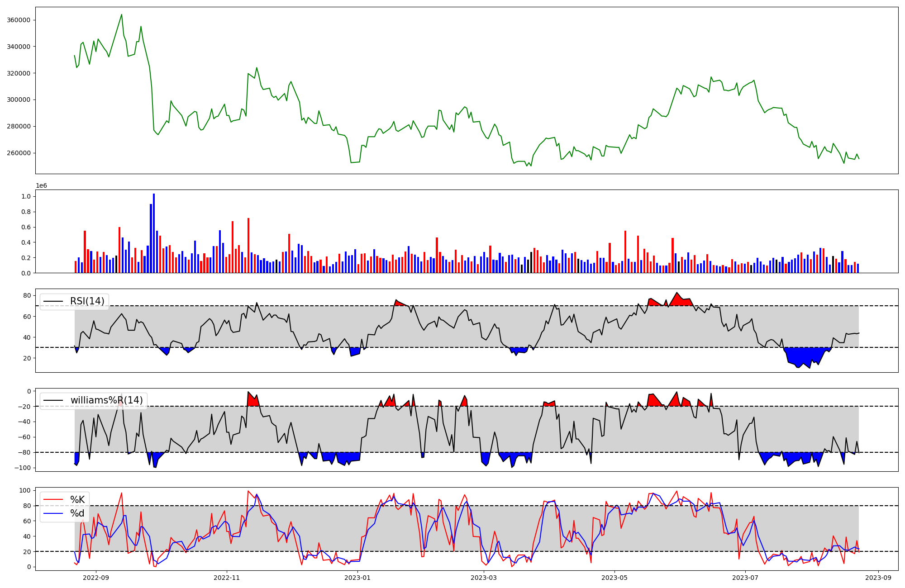
Task: Click the 2023-07 date tick label
Action: pos(745,578)
